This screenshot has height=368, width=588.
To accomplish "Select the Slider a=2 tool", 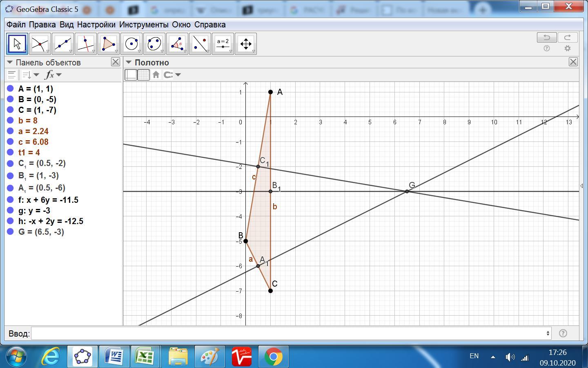I will point(223,44).
